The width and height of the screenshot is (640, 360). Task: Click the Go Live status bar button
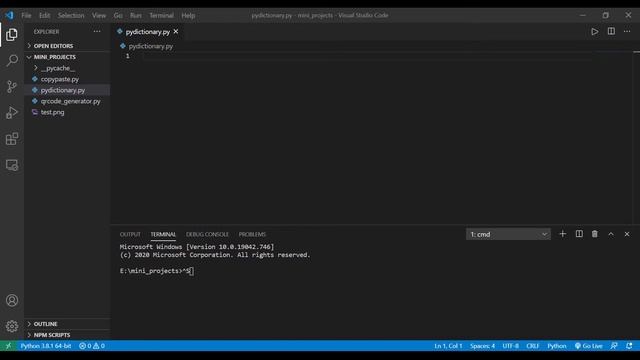pos(589,346)
